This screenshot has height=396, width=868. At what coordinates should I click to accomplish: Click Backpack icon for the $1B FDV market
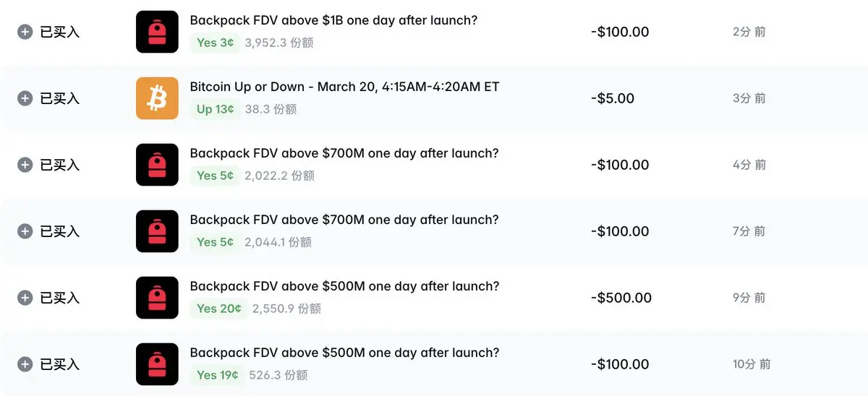157,32
